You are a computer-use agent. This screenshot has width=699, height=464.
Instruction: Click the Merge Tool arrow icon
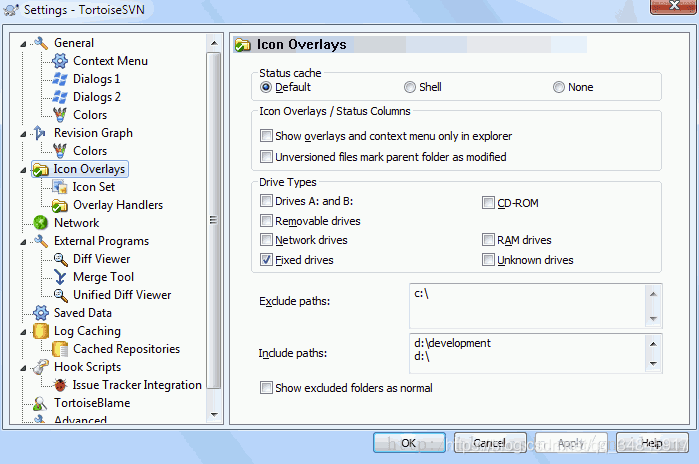60,277
